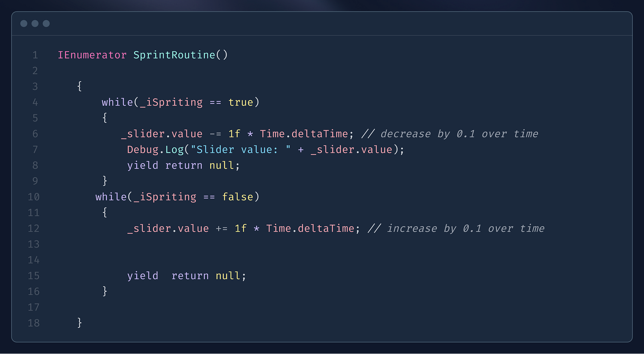Click the middle gray window dot
Image resolution: width=644 pixels, height=354 pixels.
(x=35, y=24)
